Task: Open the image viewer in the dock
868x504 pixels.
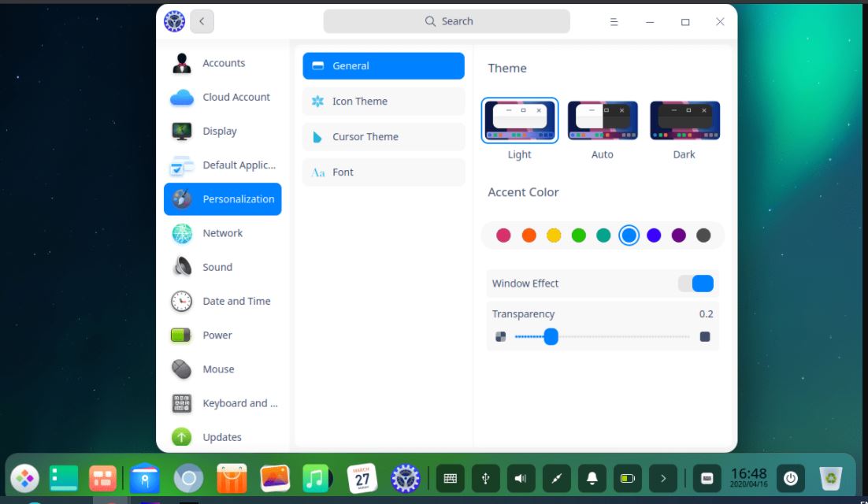Action: click(x=275, y=478)
